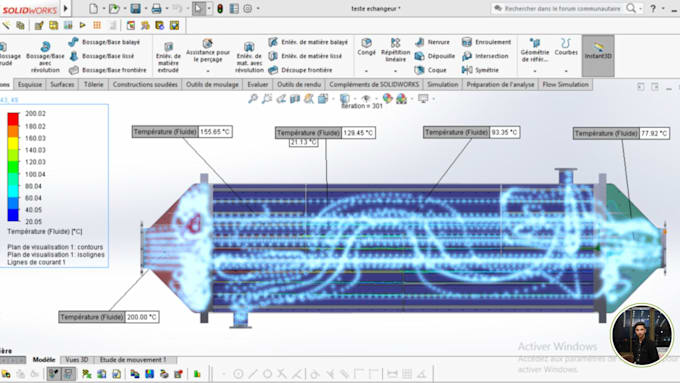Open the Répétition linéaire tool
Viewport: 680px width, 383px height.
[x=395, y=50]
